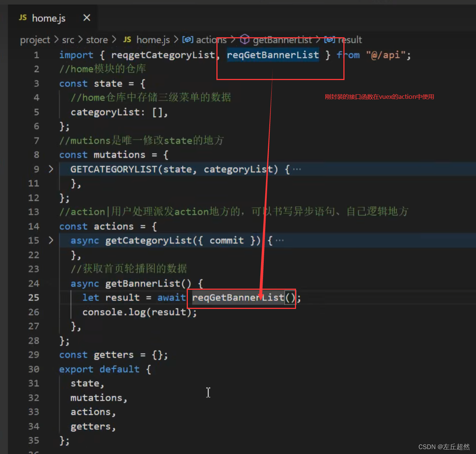This screenshot has width=476, height=454.
Task: Open 'store' breadcrumb segment
Action: 97,39
